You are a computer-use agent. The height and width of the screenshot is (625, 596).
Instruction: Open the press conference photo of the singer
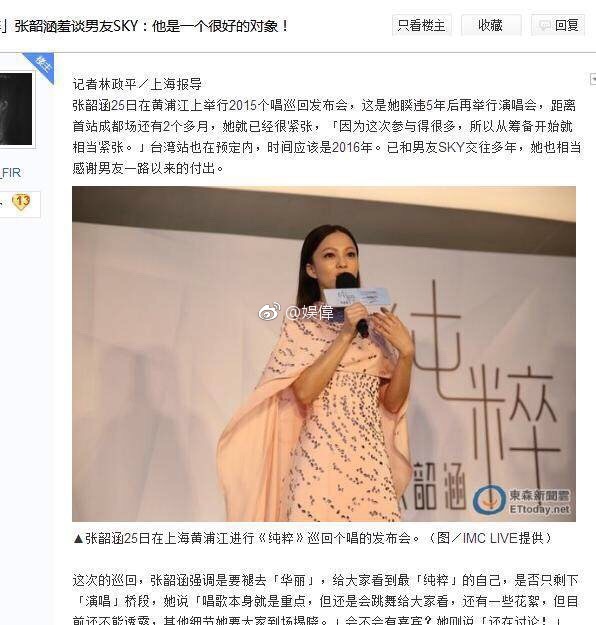[x=324, y=354]
